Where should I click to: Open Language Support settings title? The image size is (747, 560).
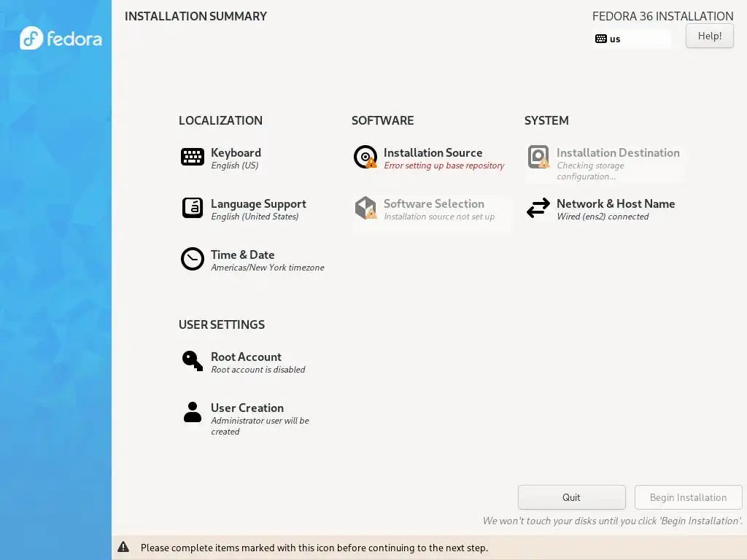pos(258,204)
